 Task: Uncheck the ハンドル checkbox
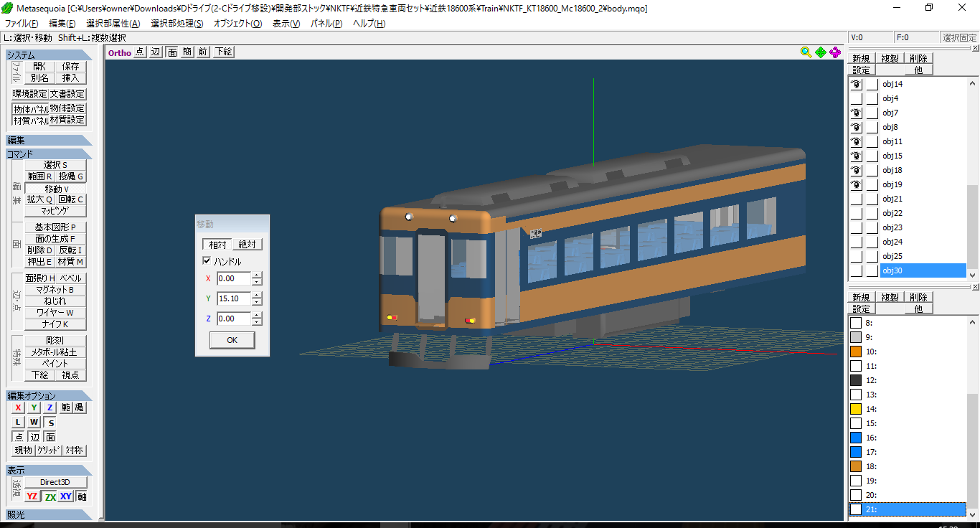click(207, 261)
